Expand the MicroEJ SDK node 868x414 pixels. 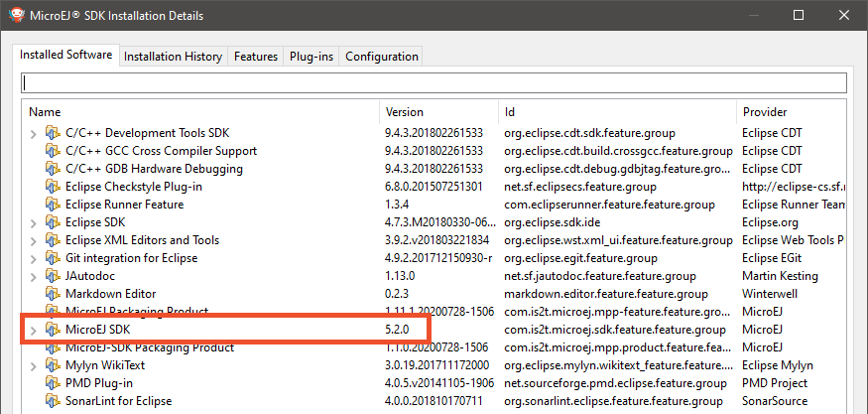tap(34, 331)
